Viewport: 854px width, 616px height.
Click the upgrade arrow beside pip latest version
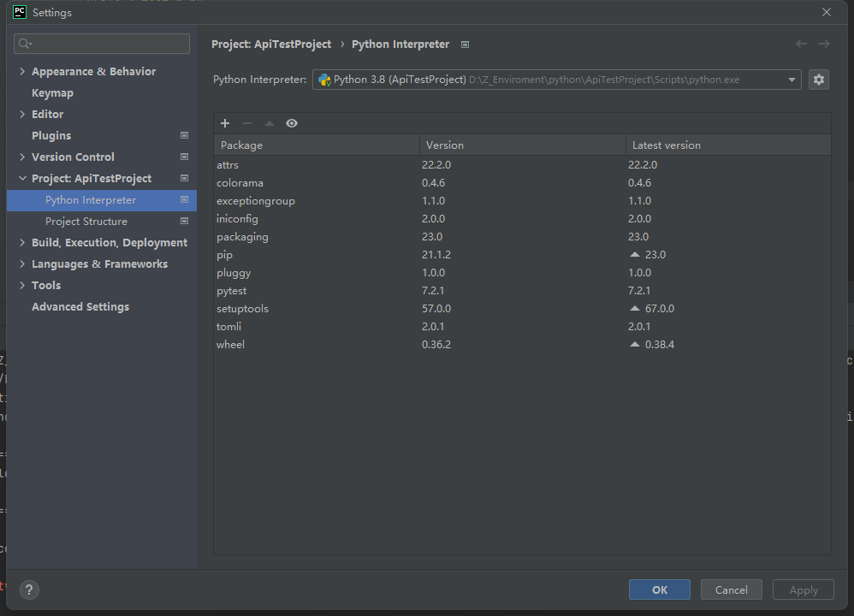[634, 254]
